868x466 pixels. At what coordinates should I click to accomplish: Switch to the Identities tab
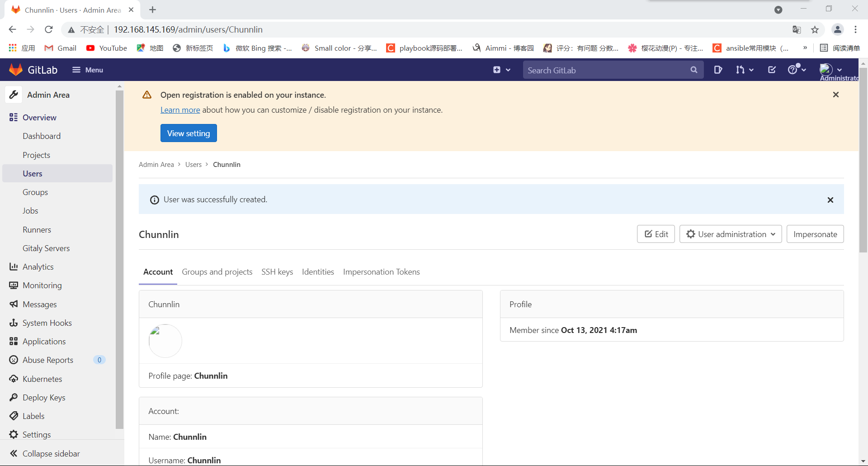coord(318,272)
